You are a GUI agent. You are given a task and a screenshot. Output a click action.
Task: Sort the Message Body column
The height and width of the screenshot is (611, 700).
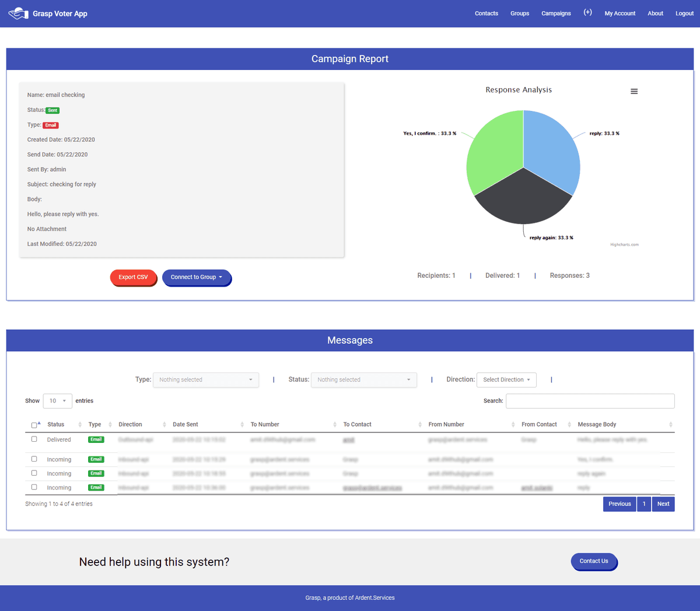click(670, 424)
